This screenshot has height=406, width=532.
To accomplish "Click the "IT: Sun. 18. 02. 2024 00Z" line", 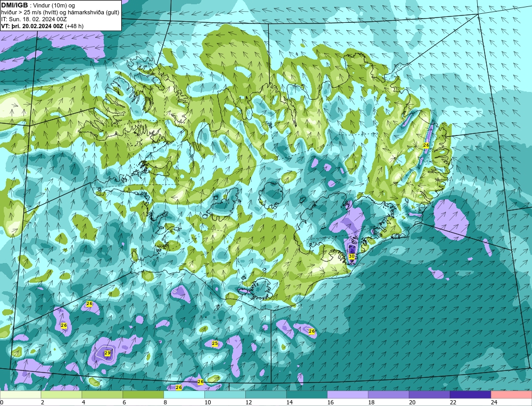I will point(34,19).
